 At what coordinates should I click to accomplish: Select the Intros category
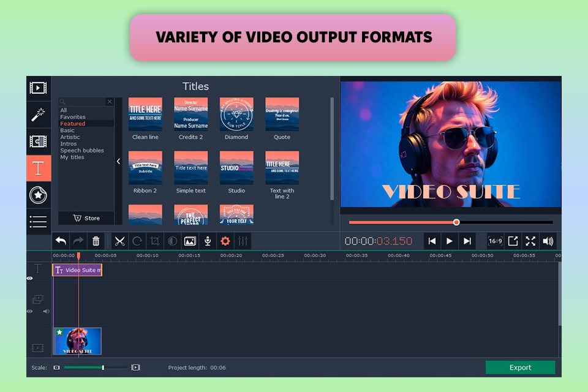[x=68, y=144]
